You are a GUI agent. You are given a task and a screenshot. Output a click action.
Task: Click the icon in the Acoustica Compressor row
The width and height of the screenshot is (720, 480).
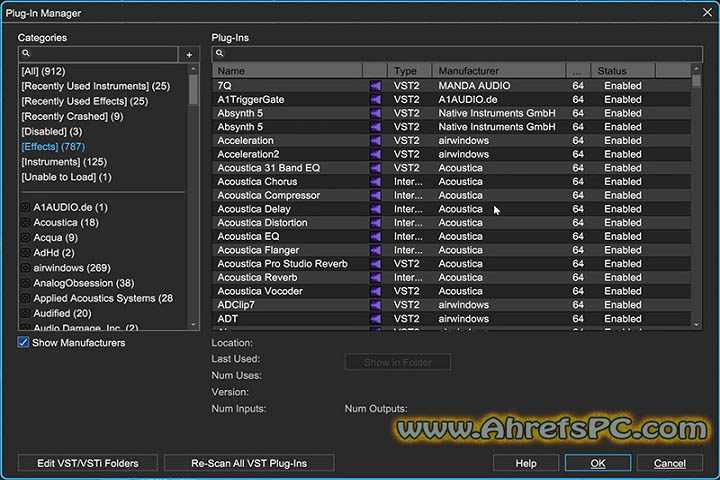tap(376, 196)
